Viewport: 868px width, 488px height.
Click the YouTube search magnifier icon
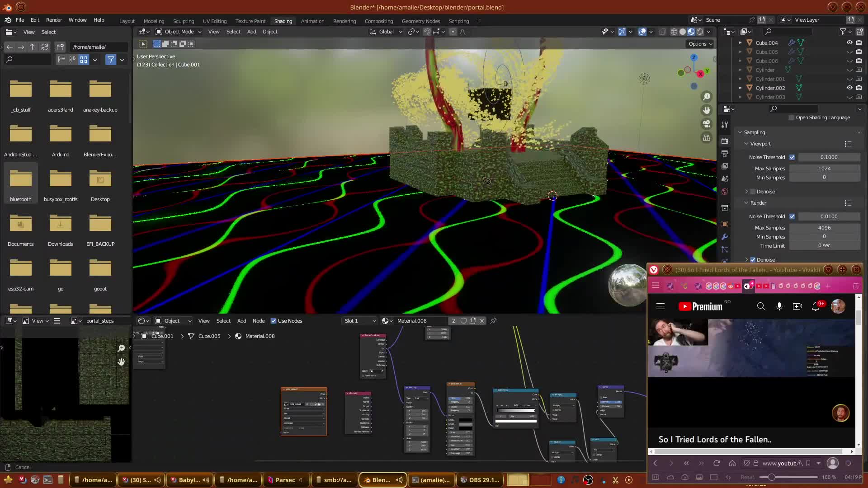coord(761,306)
